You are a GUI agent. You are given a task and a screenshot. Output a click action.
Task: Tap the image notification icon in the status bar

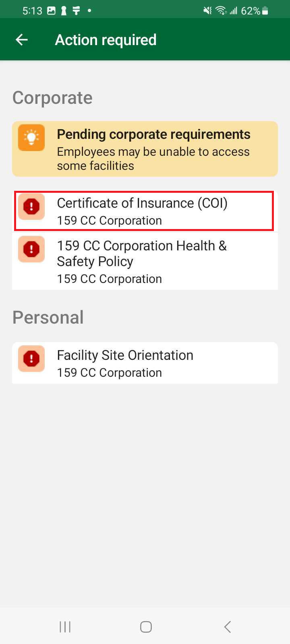click(x=51, y=11)
